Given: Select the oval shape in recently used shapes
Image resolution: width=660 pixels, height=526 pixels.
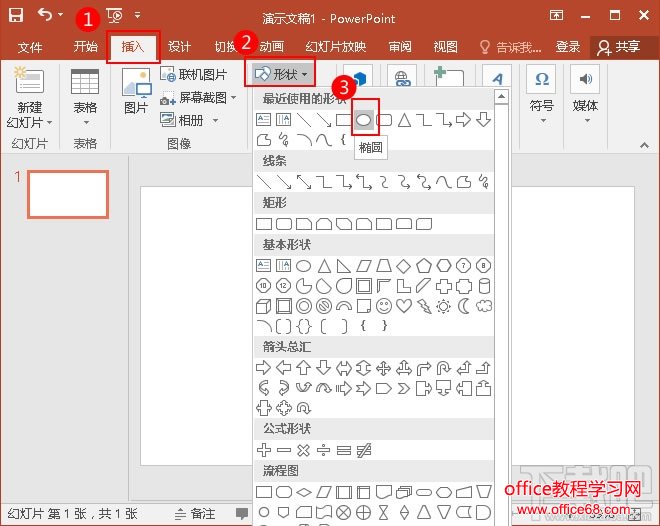Looking at the screenshot, I should pos(364,120).
